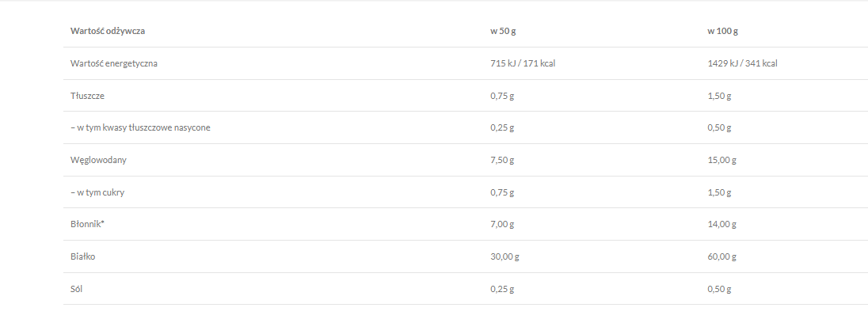Click the 'Błonnik*' row label

click(88, 225)
